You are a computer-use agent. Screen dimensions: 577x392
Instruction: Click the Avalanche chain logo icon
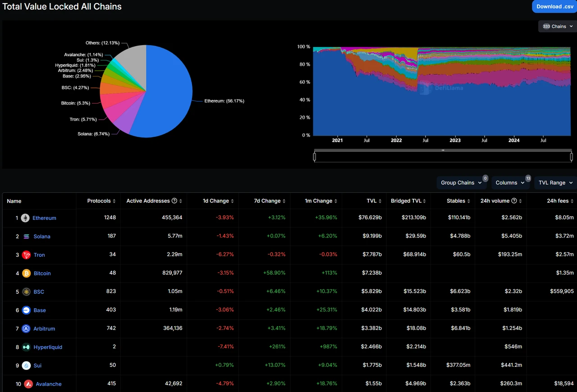tap(28, 384)
